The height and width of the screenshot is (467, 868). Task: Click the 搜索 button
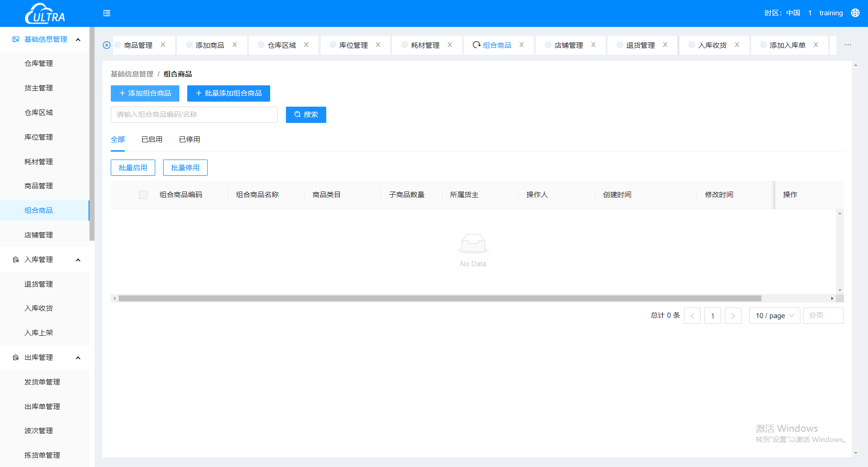(x=306, y=115)
